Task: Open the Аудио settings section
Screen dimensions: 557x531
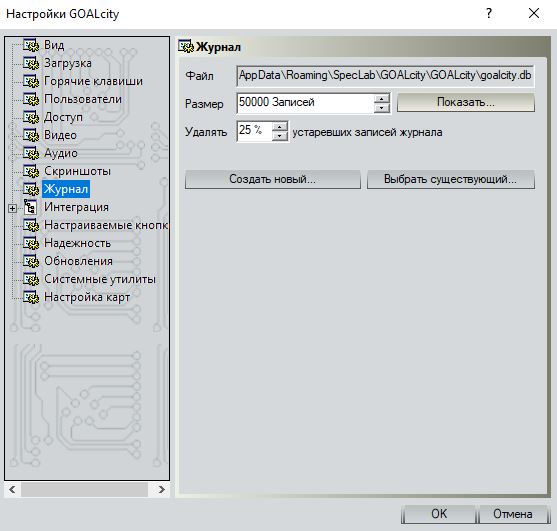Action: (61, 153)
